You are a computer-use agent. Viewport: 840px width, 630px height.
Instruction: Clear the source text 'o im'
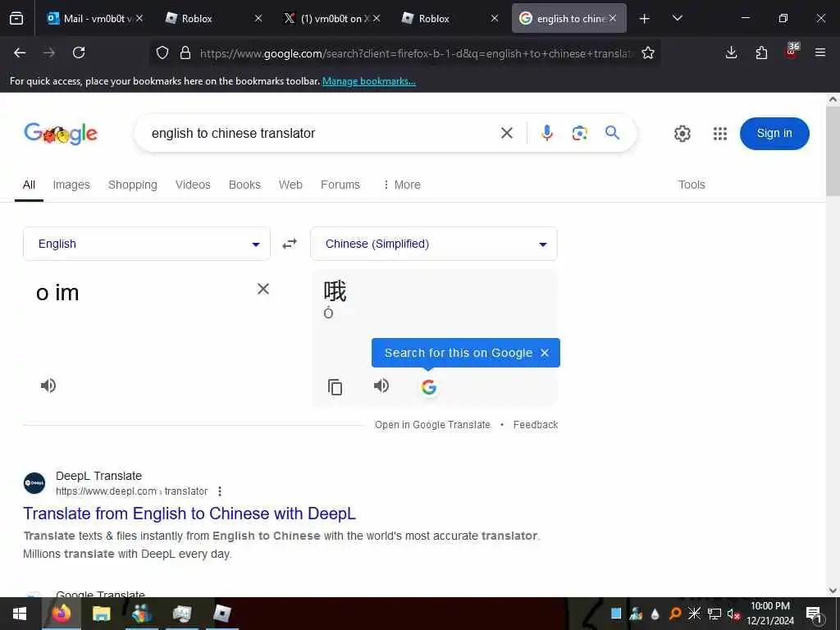click(263, 289)
